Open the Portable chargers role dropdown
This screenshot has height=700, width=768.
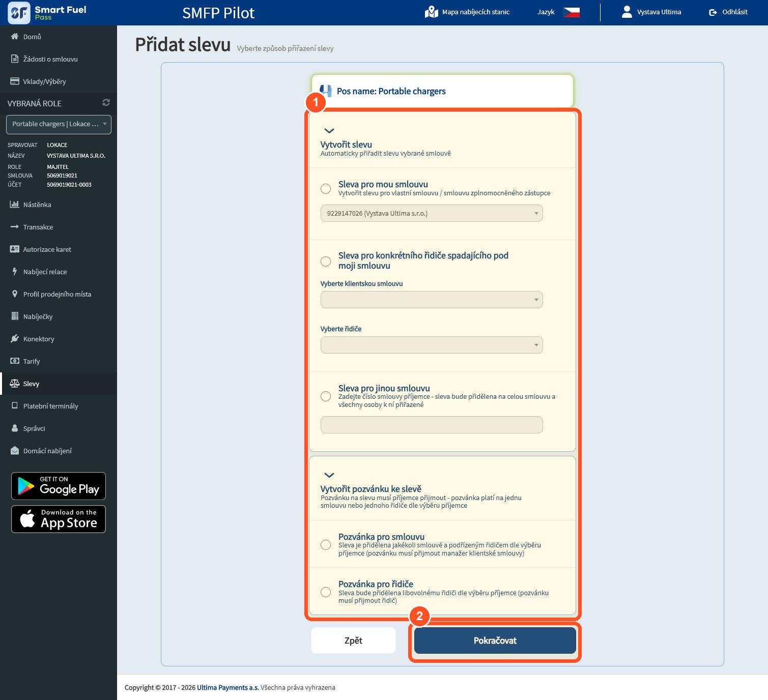[59, 125]
